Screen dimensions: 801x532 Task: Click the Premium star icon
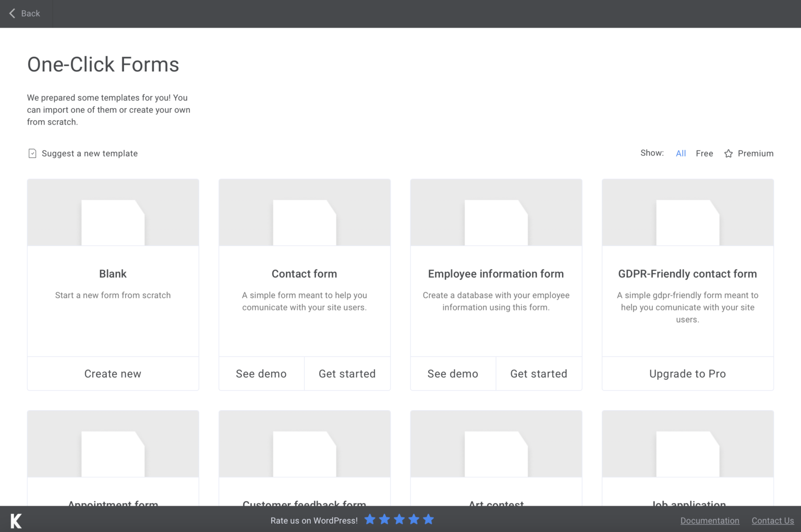tap(729, 153)
